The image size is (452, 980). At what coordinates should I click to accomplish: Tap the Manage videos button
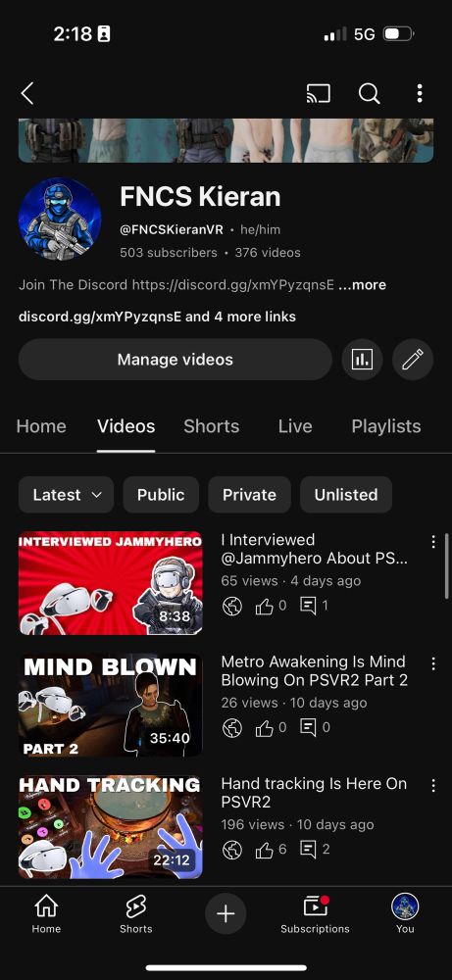(x=176, y=360)
